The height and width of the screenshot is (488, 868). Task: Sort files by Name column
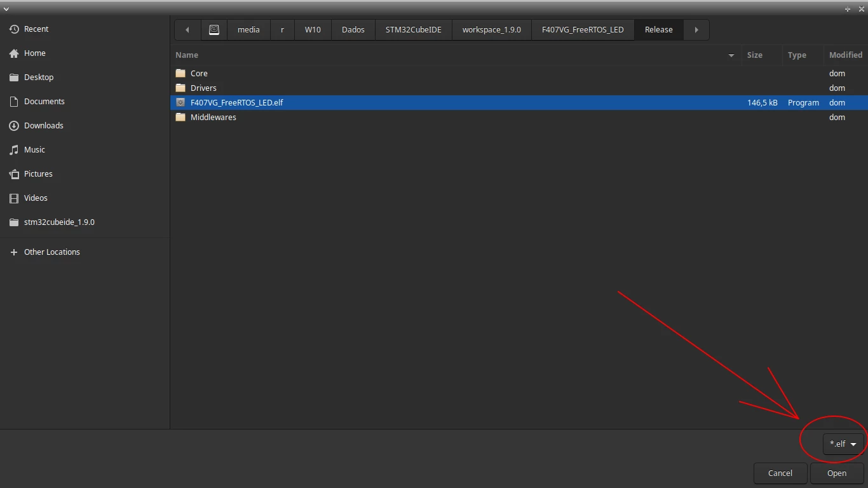[x=456, y=55]
